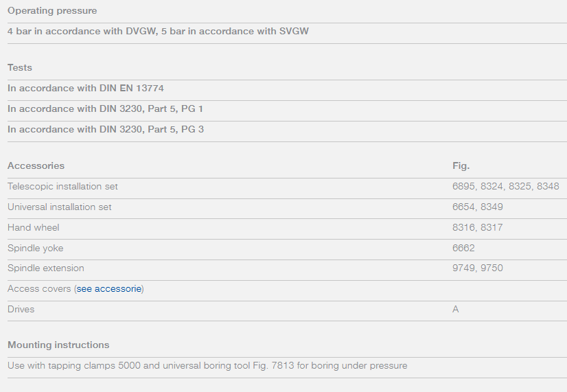Select the "Telescopic installation set" row label

[62, 187]
